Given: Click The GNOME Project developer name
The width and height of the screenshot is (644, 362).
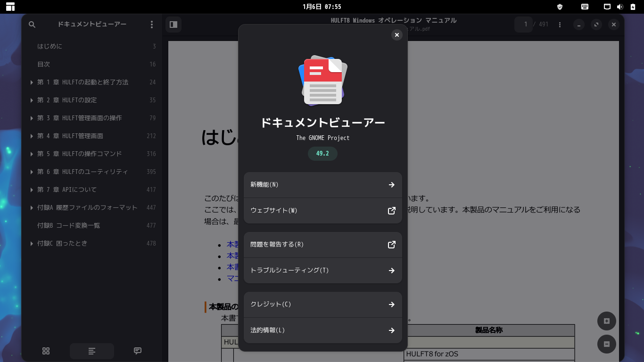Looking at the screenshot, I should [323, 138].
